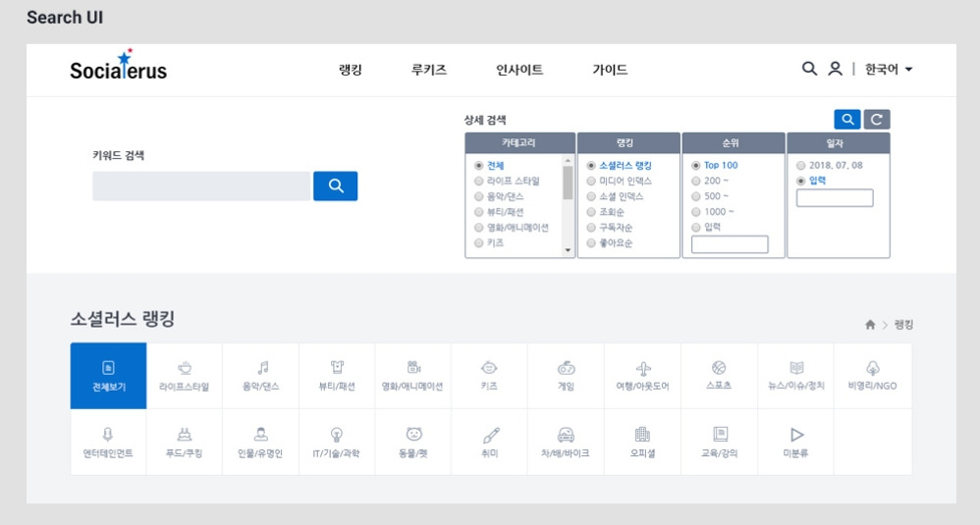Choose 라이프 스타일 radio in 카테고리 list
The image size is (980, 525).
pos(479,181)
